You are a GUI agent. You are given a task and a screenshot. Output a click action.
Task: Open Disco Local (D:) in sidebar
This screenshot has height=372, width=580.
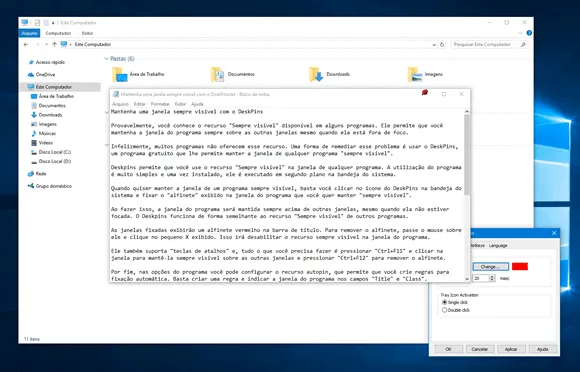tap(55, 162)
